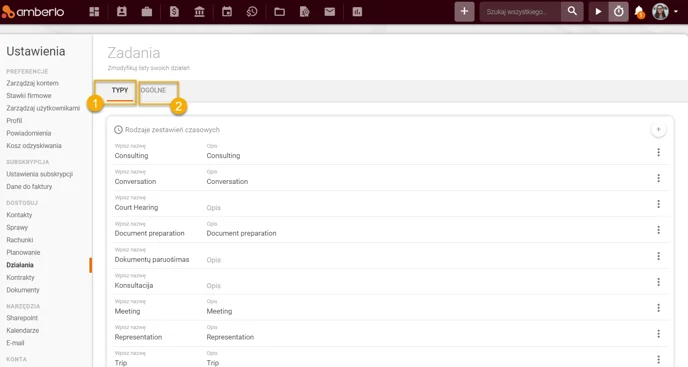Image resolution: width=688 pixels, height=367 pixels.
Task: Open Kalendarze tools settings
Action: [x=23, y=330]
